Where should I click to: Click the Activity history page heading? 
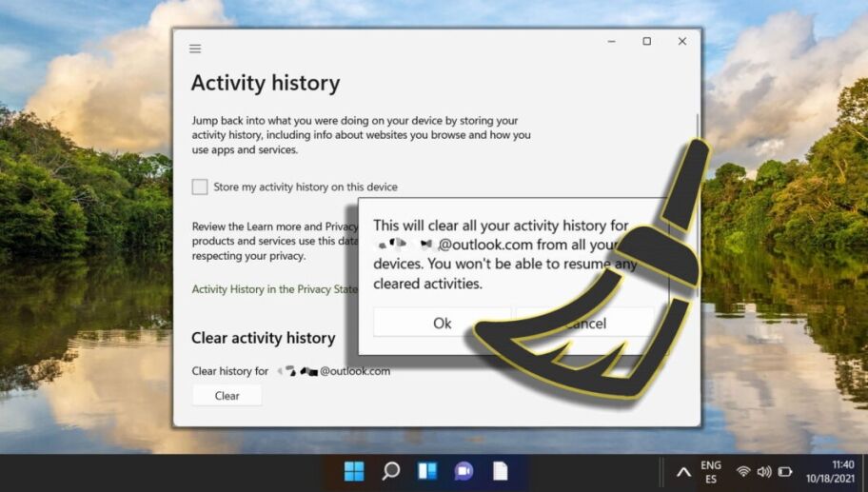tap(266, 83)
